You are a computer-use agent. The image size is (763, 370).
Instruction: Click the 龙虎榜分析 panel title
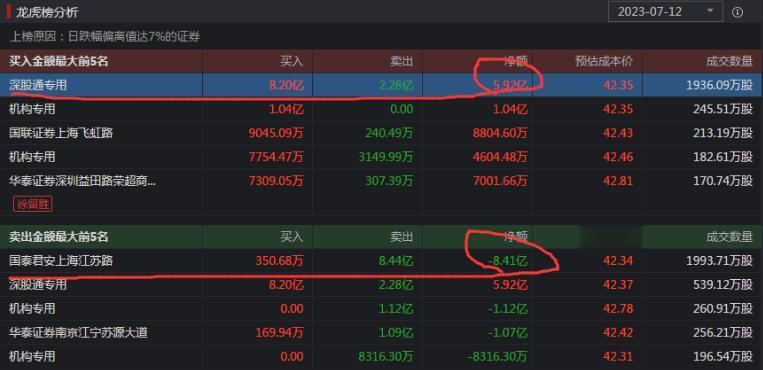[x=47, y=12]
